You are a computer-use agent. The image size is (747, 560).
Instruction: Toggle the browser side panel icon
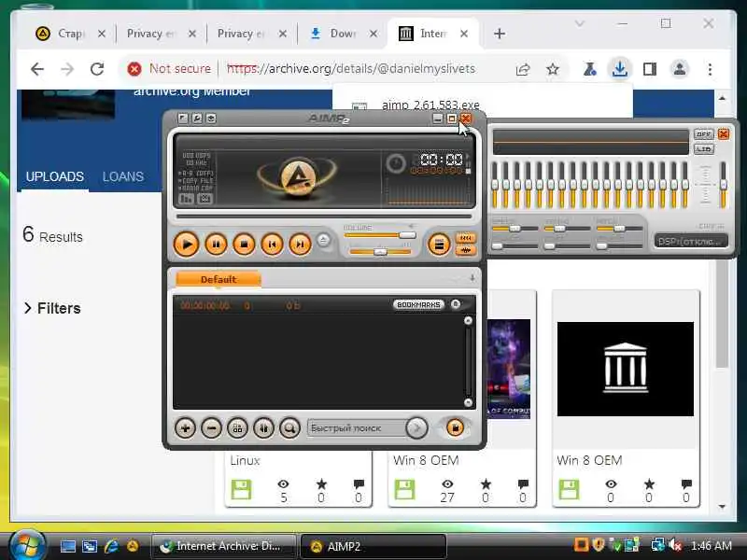pyautogui.click(x=650, y=69)
